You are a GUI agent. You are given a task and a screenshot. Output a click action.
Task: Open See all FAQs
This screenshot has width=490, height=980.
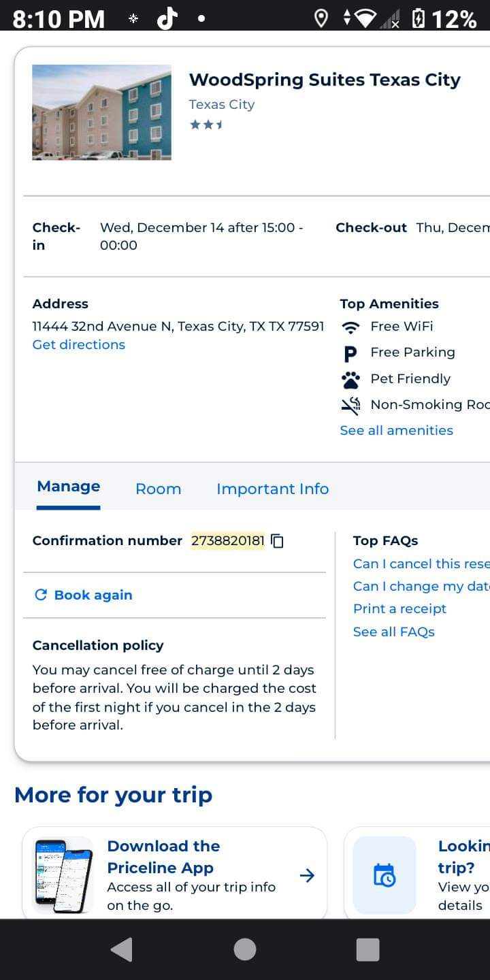click(x=393, y=631)
